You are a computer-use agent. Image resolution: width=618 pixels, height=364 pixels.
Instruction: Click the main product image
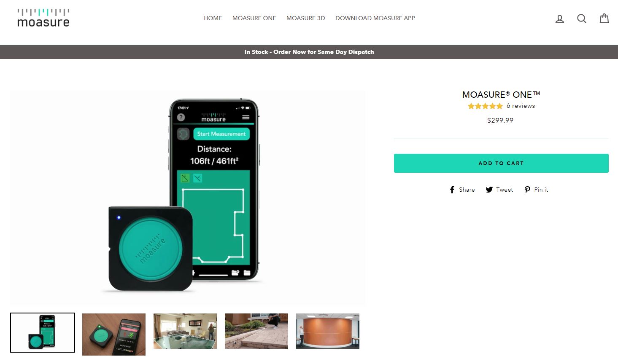click(x=188, y=198)
